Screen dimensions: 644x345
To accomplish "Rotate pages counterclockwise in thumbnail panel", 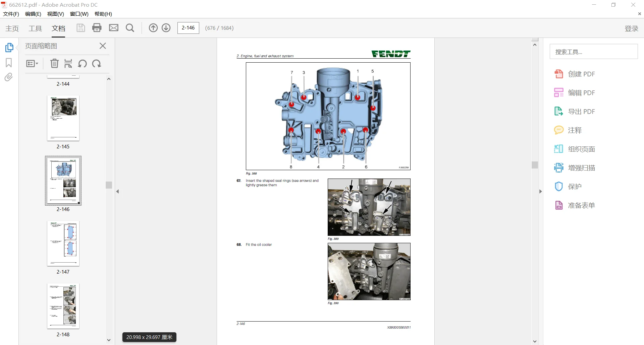I will 83,64.
